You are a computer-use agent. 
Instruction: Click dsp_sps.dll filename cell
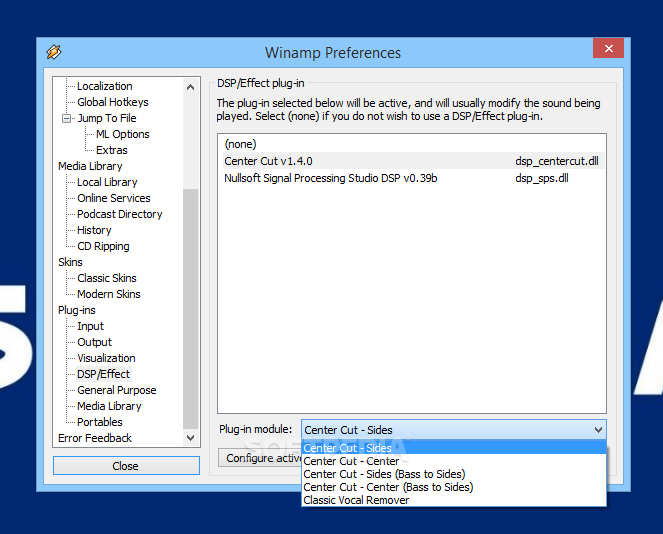(x=542, y=178)
